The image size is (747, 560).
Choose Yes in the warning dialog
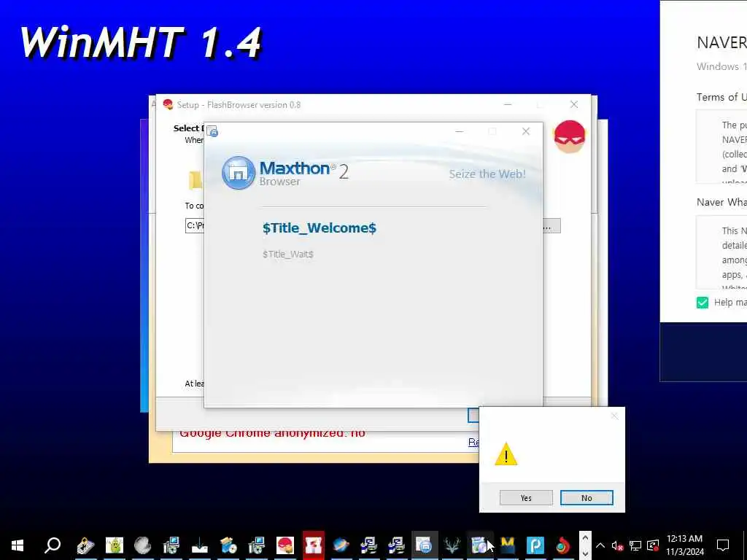coord(526,497)
